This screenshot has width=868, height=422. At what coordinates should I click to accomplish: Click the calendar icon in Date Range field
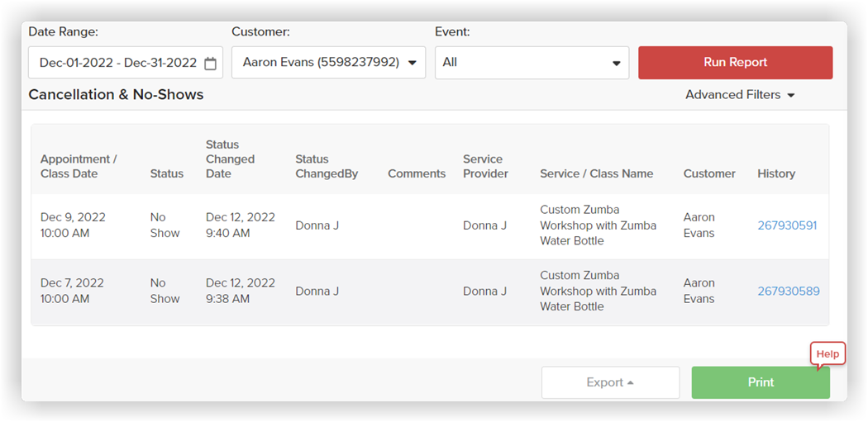click(x=210, y=64)
